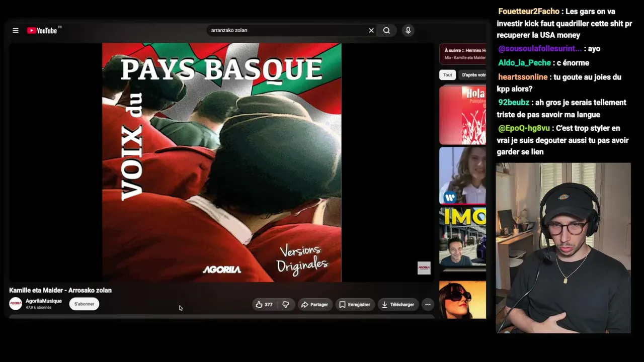The image size is (644, 362).
Task: Click the "Voix du Pays Basque" video player
Action: pos(221,162)
